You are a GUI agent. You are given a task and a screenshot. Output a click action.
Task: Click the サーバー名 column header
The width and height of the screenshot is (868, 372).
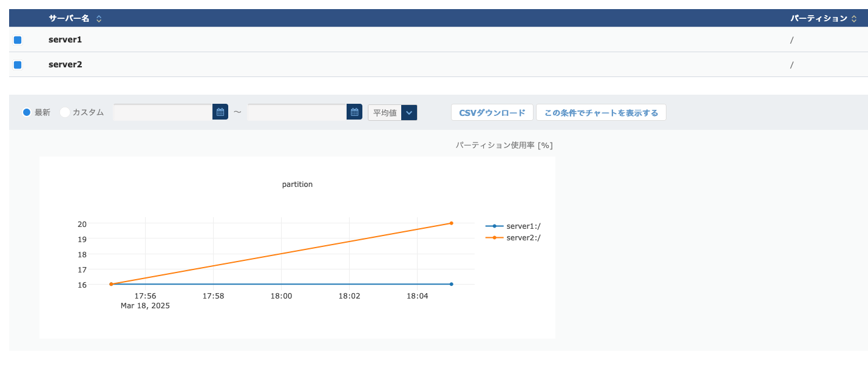[x=69, y=19]
